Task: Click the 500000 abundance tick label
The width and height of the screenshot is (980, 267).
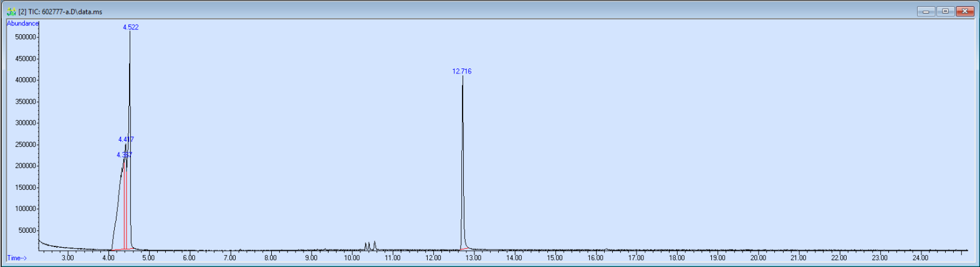Action: [26, 37]
